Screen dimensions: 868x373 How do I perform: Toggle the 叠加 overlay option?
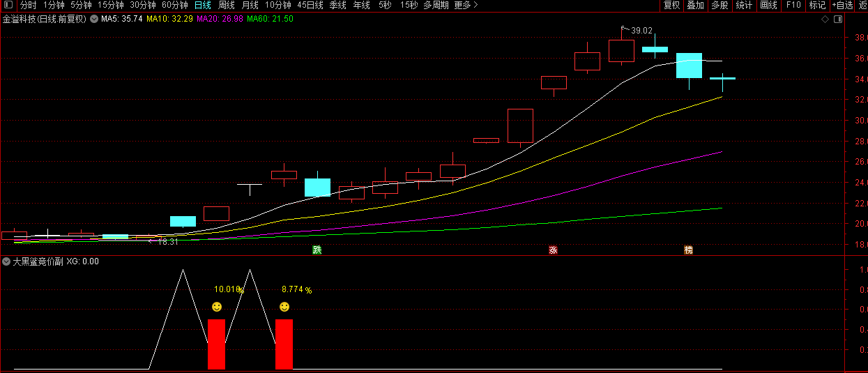pyautogui.click(x=695, y=6)
